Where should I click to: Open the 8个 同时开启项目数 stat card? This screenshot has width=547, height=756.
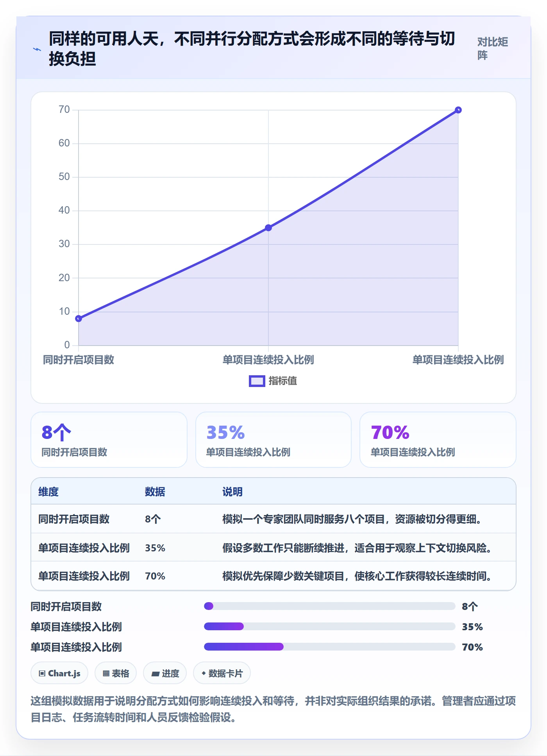[109, 440]
